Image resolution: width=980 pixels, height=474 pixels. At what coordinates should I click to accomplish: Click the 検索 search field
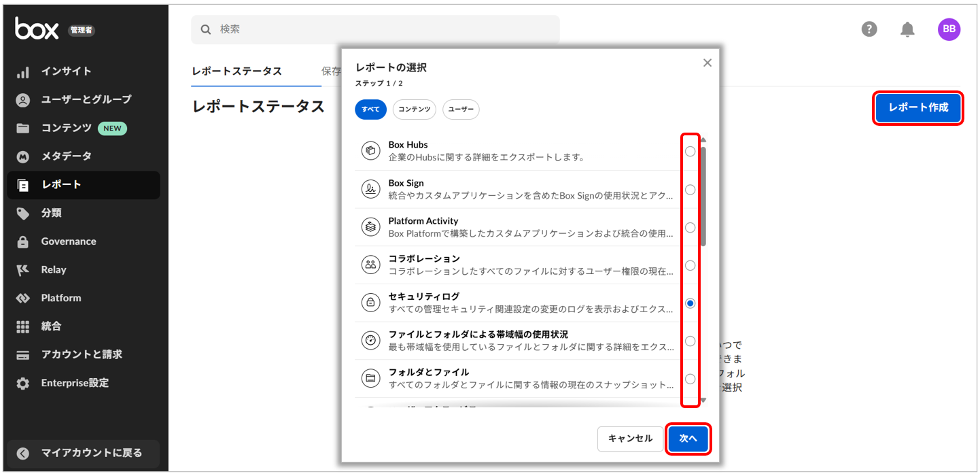[x=375, y=30]
